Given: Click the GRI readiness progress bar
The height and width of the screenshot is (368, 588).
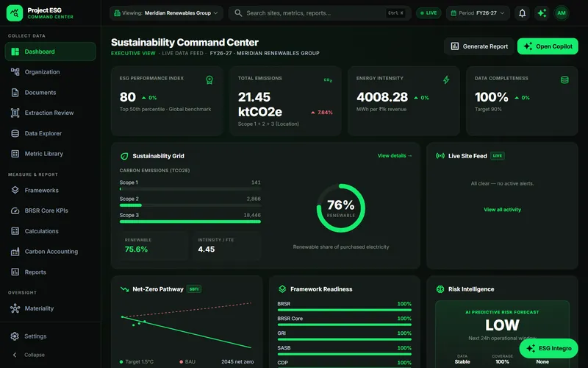Looking at the screenshot, I should click(344, 339).
